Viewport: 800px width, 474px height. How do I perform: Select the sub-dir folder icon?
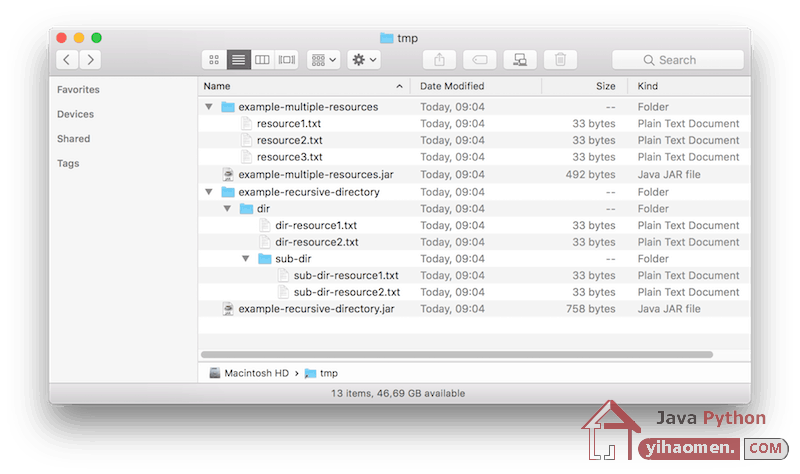(x=264, y=259)
